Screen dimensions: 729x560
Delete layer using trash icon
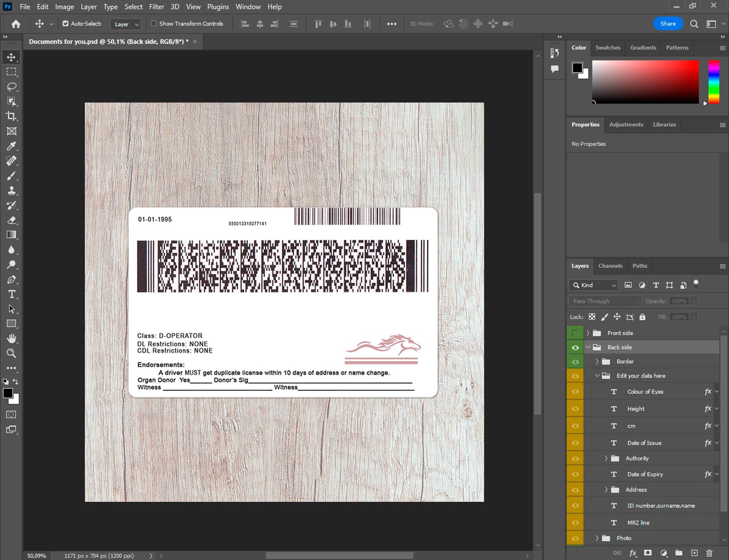click(x=709, y=553)
